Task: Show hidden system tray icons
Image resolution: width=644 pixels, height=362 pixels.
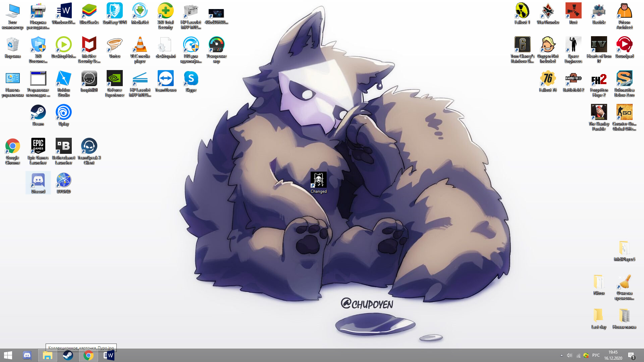Action: [561, 355]
